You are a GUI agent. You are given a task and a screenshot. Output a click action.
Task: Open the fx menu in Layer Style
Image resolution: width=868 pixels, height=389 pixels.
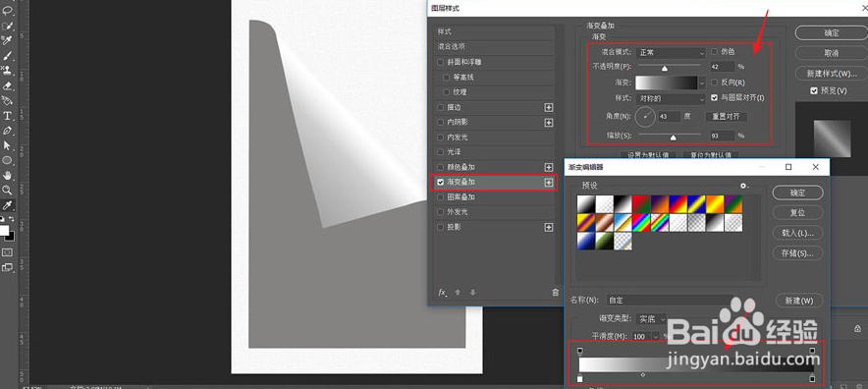click(x=442, y=292)
